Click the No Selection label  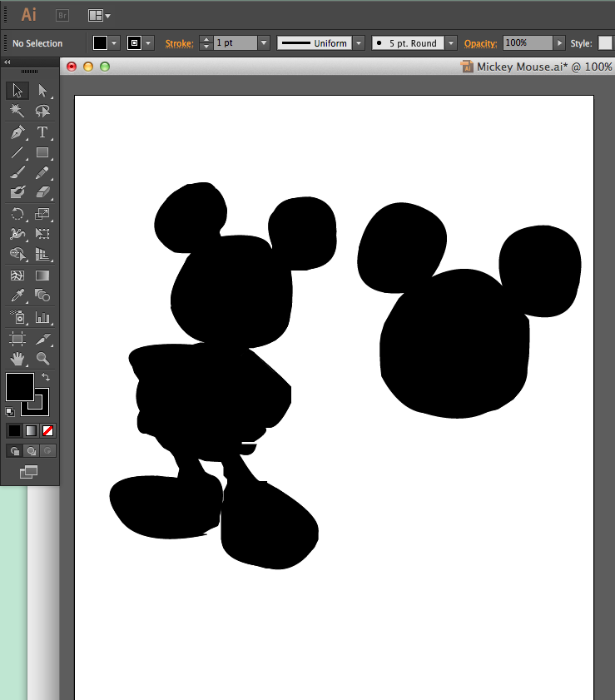(37, 43)
